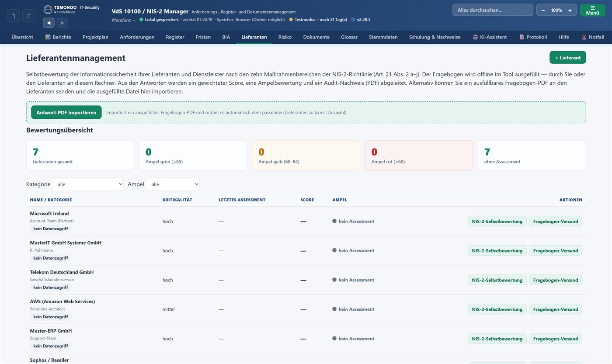Click the Ampel grün (≥85) card
This screenshot has width=612, height=364.
tap(193, 155)
